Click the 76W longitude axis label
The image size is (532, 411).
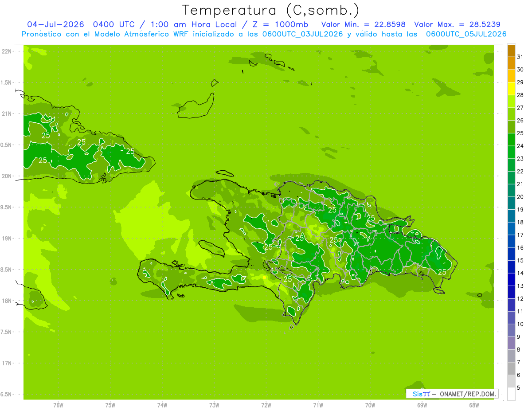pyautogui.click(x=58, y=405)
